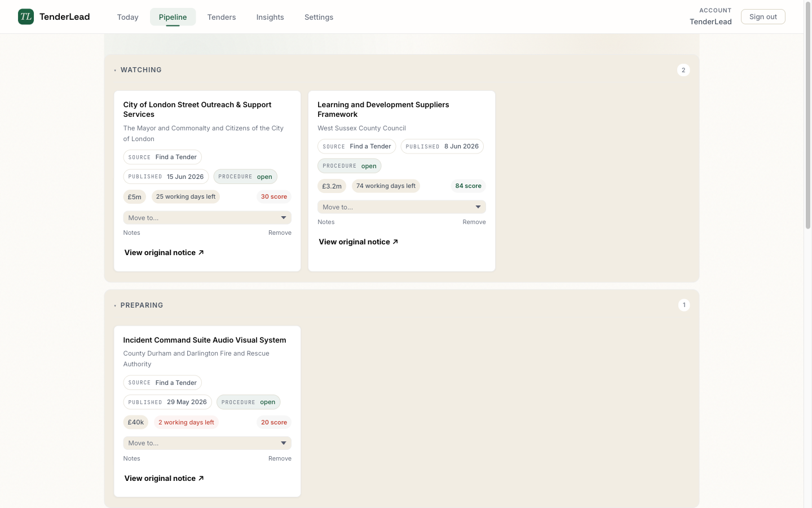Image resolution: width=812 pixels, height=508 pixels.
Task: Click the Incident Command Suite Audio Visual System title
Action: tap(205, 340)
